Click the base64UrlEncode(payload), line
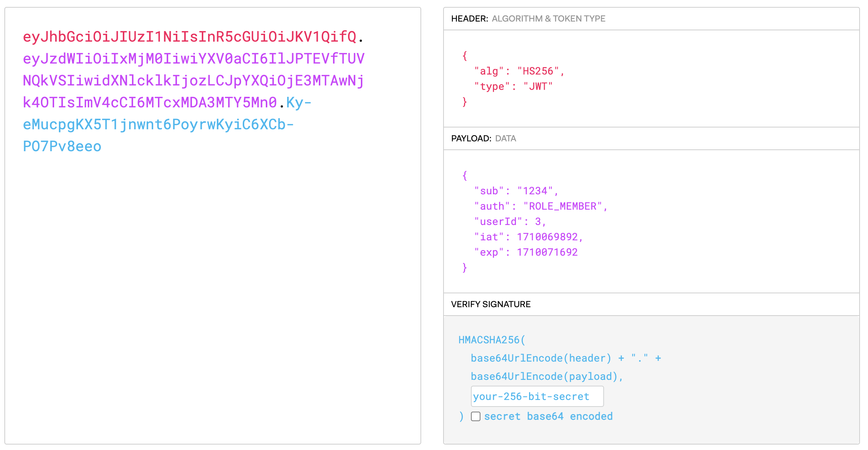 547,377
